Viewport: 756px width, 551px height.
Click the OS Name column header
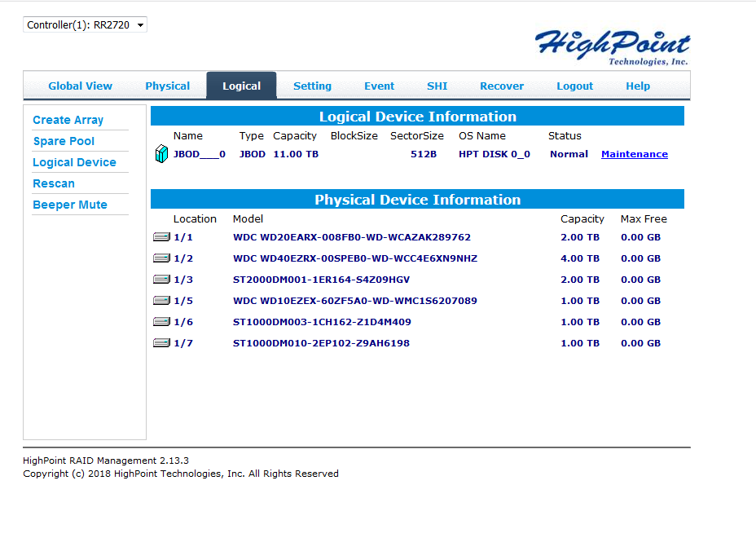coord(482,135)
